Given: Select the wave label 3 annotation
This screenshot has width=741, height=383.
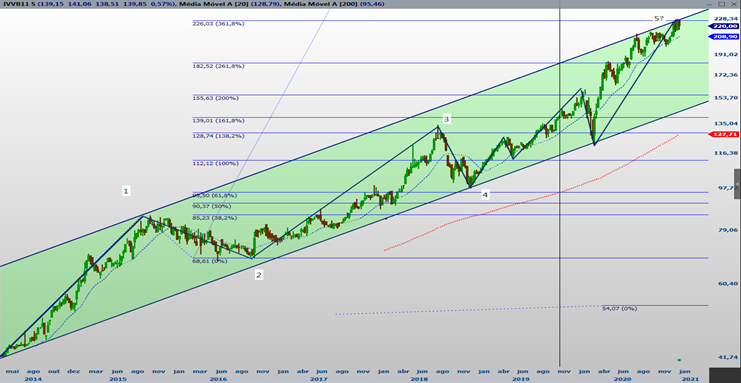Looking at the screenshot, I should click(x=446, y=119).
